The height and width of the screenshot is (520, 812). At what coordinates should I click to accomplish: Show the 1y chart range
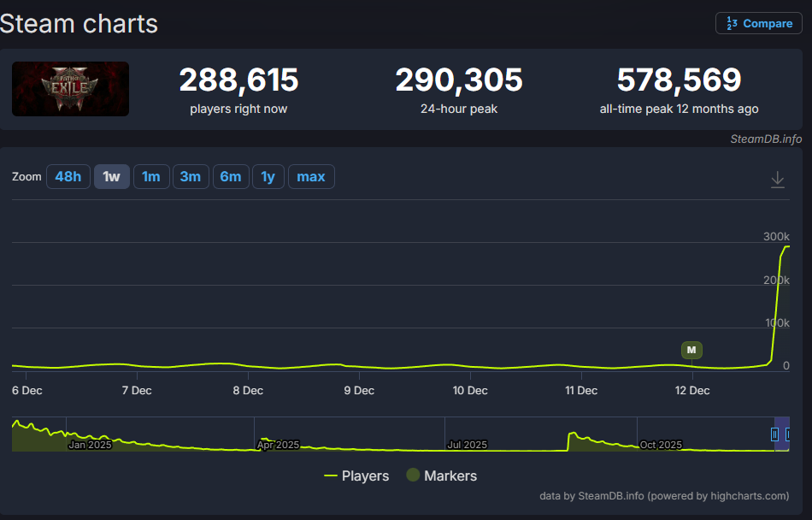point(268,177)
